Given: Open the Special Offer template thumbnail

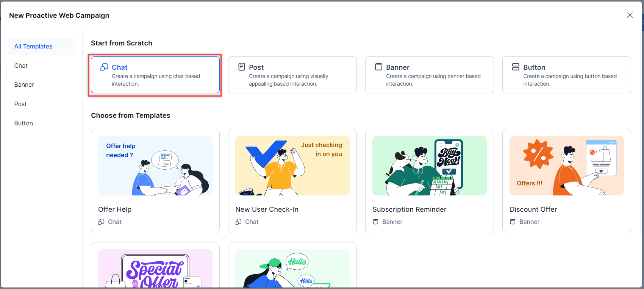Looking at the screenshot, I should [155, 268].
